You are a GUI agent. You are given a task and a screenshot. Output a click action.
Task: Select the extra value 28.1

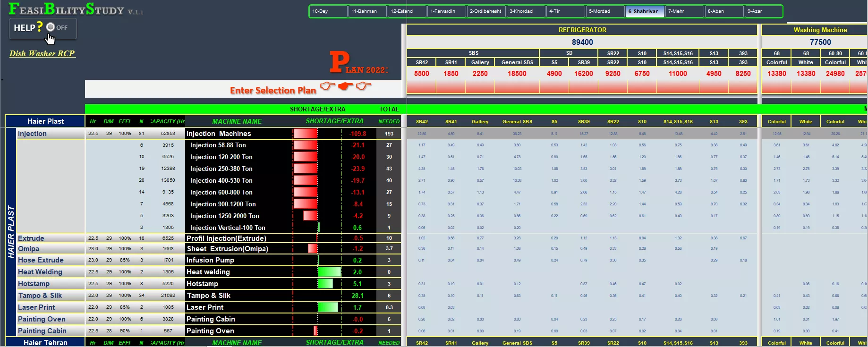357,296
